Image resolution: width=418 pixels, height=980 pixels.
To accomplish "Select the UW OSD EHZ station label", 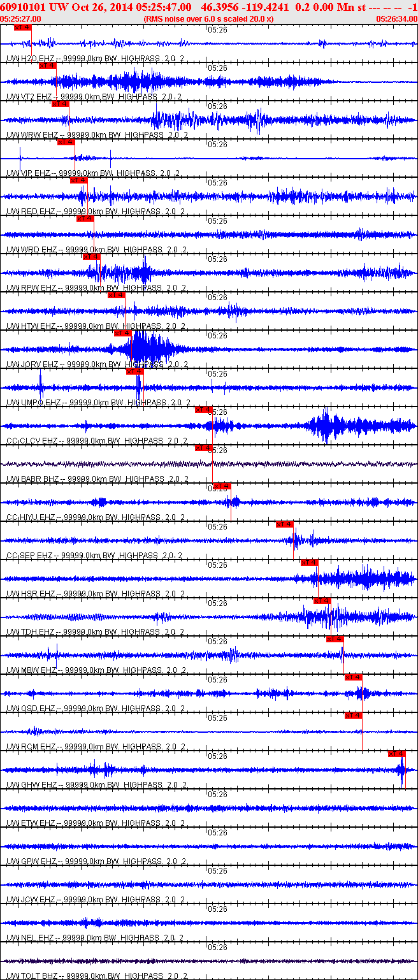I will [x=96, y=709].
